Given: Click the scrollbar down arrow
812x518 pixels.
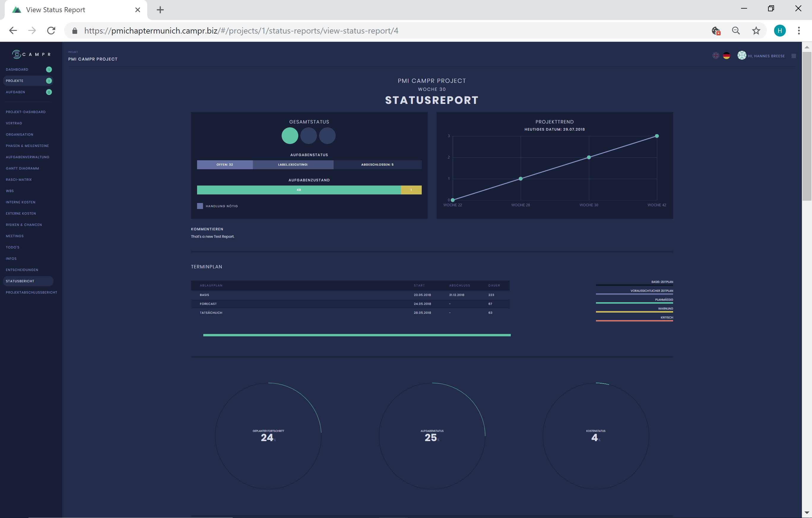Looking at the screenshot, I should point(807,513).
